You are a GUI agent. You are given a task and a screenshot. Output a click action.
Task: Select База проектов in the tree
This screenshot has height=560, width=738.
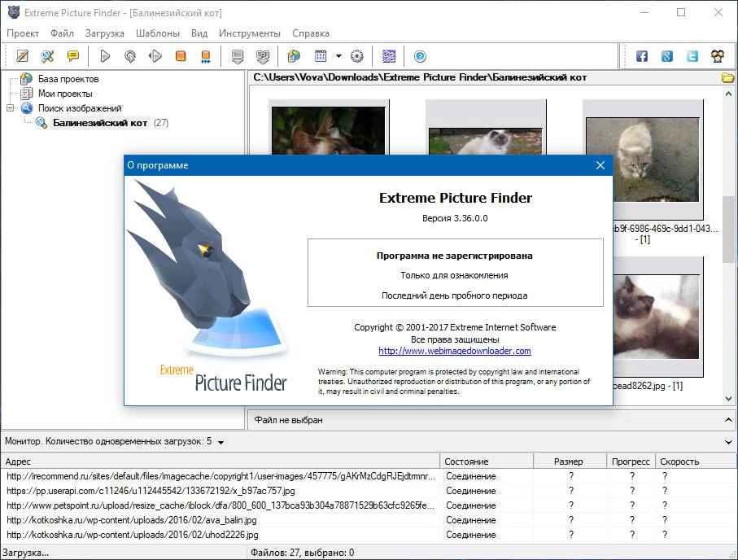(68, 79)
